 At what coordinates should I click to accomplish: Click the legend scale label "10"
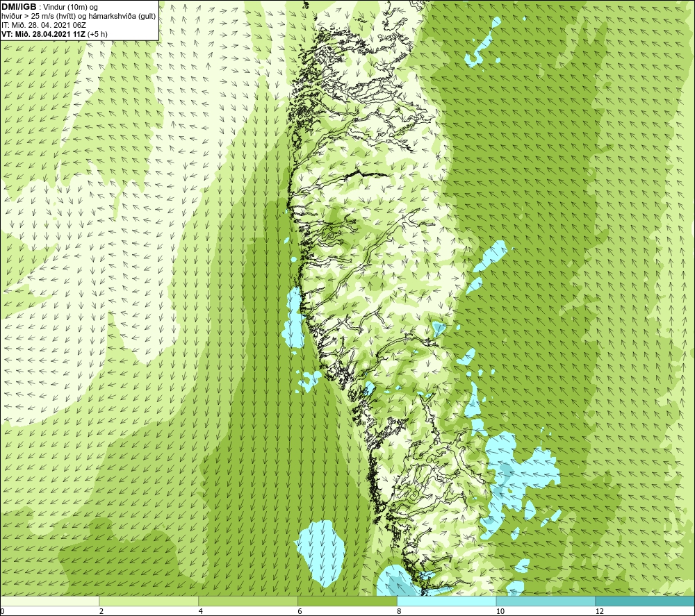(500, 612)
